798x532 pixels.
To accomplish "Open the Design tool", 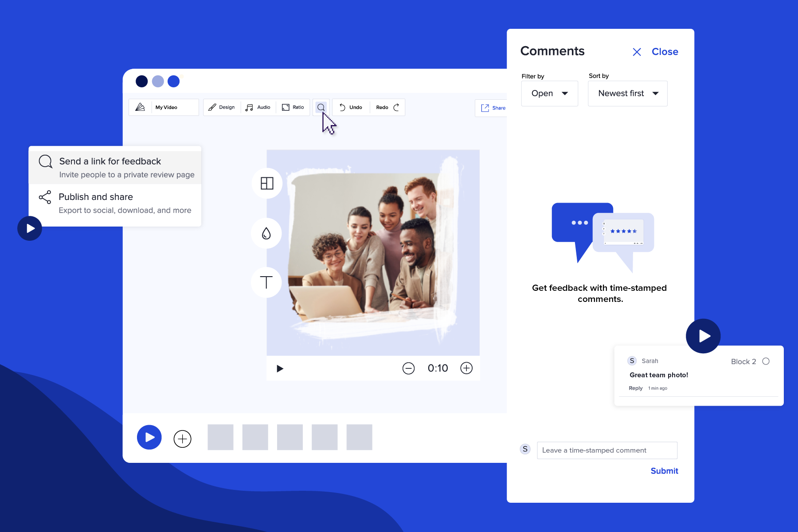I will click(222, 107).
